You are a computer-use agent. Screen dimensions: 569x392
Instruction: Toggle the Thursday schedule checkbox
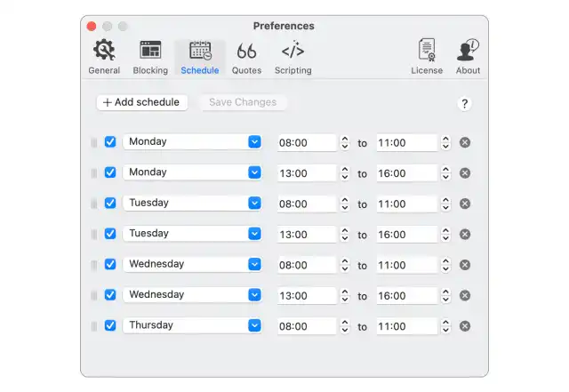pyautogui.click(x=110, y=325)
